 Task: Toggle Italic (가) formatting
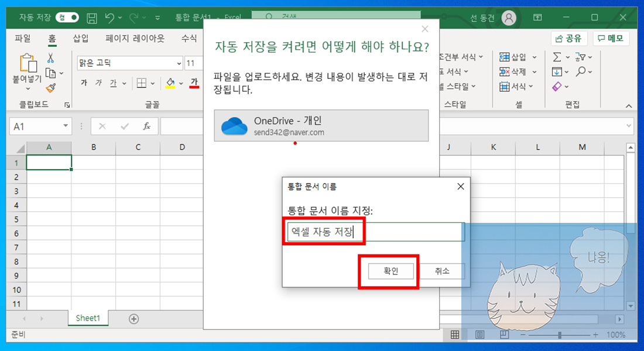[x=98, y=83]
